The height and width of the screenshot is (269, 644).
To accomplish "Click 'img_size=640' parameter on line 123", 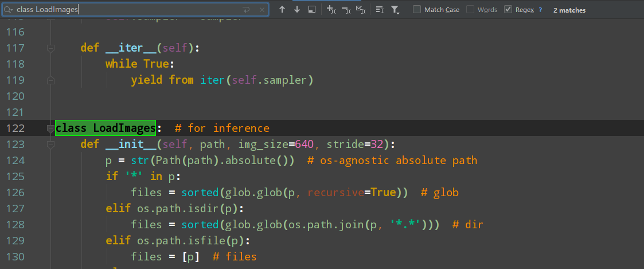I will [276, 144].
